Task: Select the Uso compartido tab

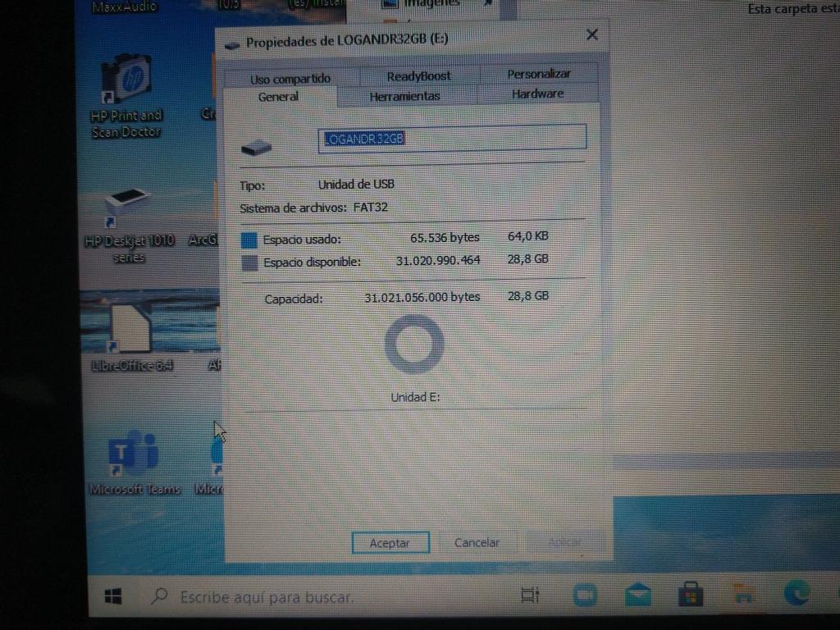Action: click(x=290, y=79)
